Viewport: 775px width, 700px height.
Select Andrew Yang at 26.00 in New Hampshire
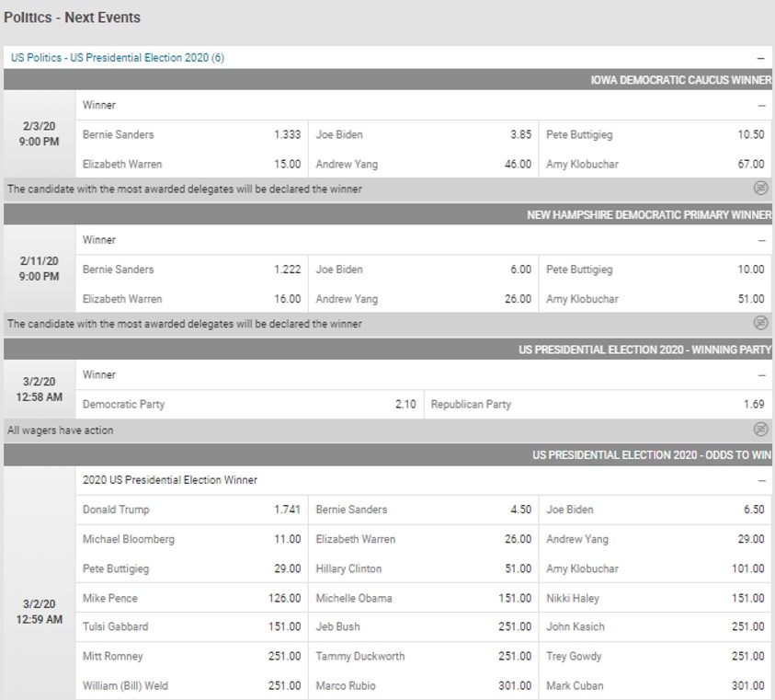424,299
